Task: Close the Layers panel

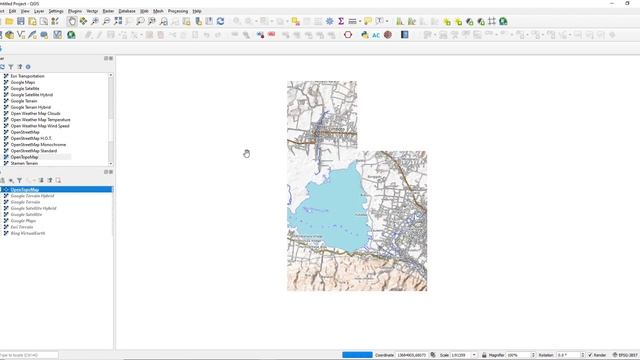Action: coord(111,172)
